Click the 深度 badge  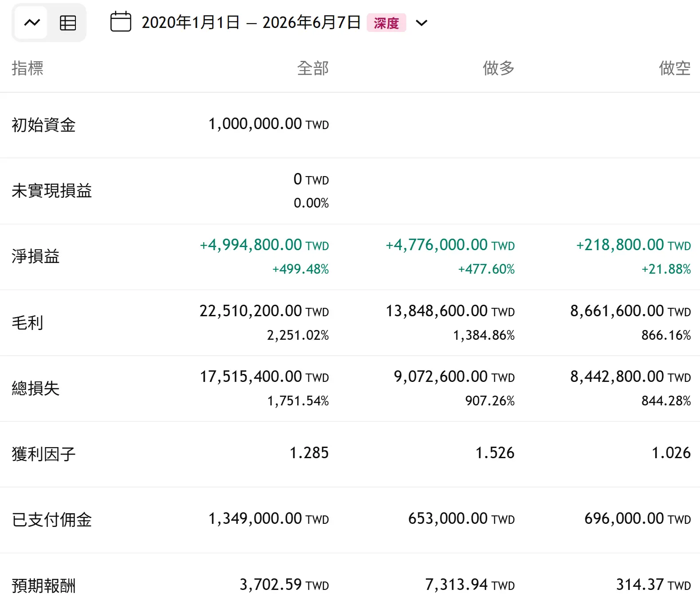(386, 23)
